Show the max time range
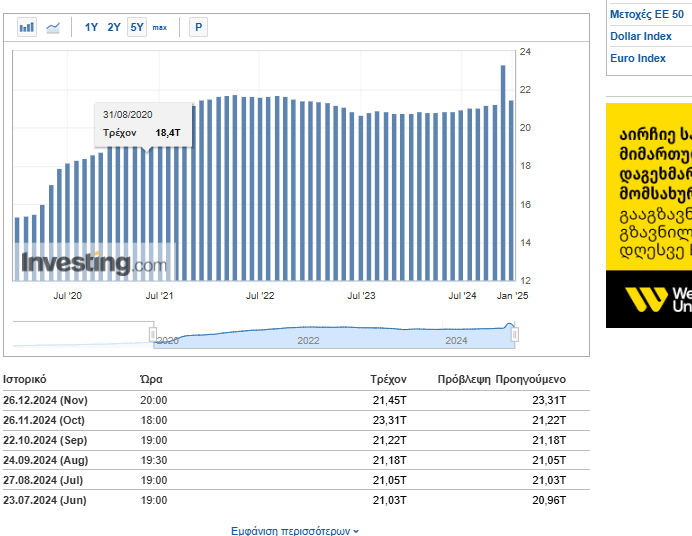The image size is (692, 536). [x=160, y=27]
